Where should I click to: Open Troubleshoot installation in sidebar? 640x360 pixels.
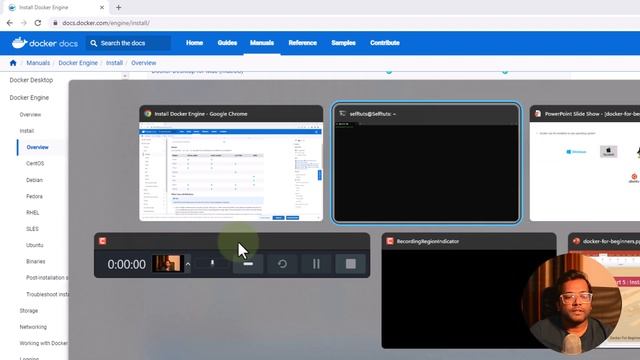click(47, 294)
